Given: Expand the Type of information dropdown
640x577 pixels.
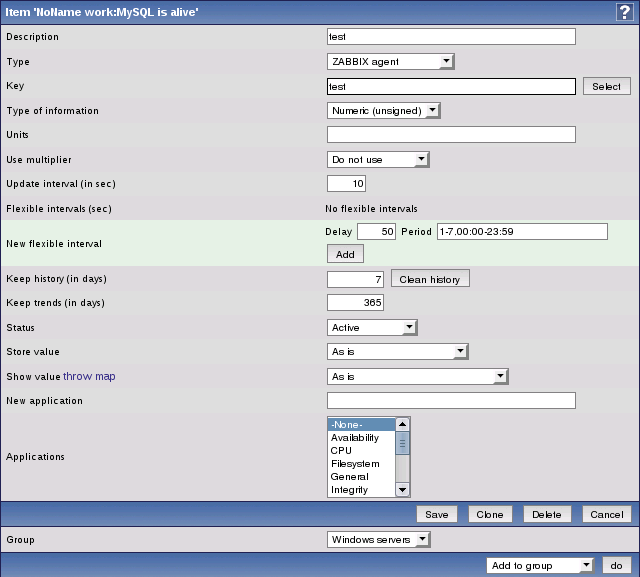Looking at the screenshot, I should pos(384,111).
